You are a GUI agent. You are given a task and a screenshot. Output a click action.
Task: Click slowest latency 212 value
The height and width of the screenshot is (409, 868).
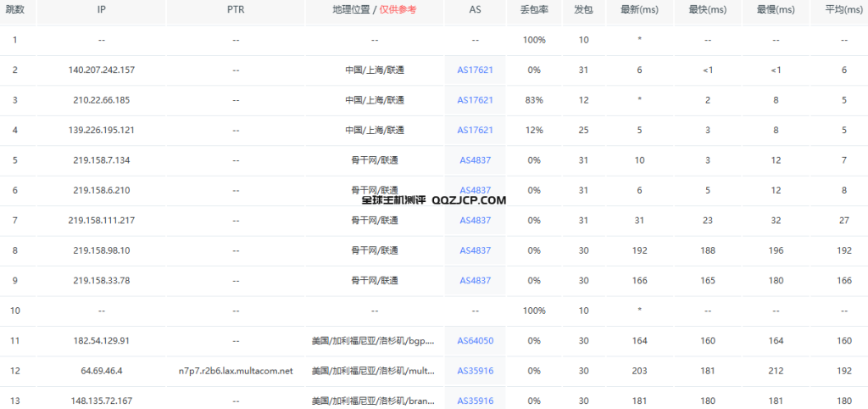click(x=776, y=371)
